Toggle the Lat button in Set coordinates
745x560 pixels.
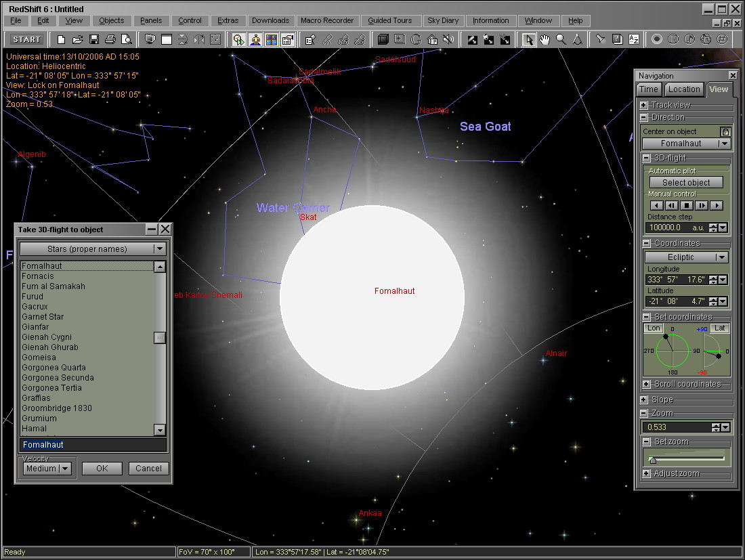pyautogui.click(x=720, y=328)
